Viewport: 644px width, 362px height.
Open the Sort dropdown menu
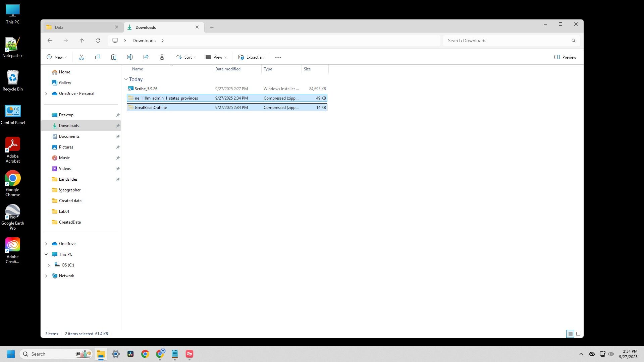coord(186,57)
